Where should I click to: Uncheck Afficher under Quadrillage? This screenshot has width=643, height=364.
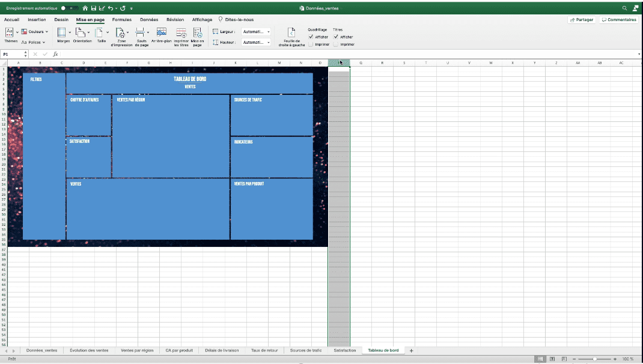tap(311, 37)
